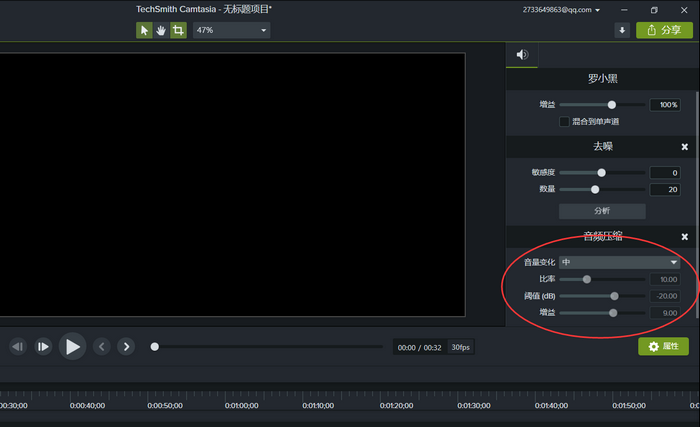Click the black video preview canvas
The height and width of the screenshot is (427, 700).
pyautogui.click(x=232, y=184)
